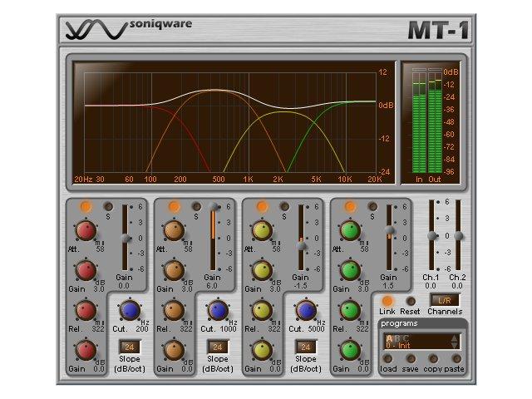The image size is (532, 399).
Task: Open the red band Slope value selector
Action: (129, 347)
